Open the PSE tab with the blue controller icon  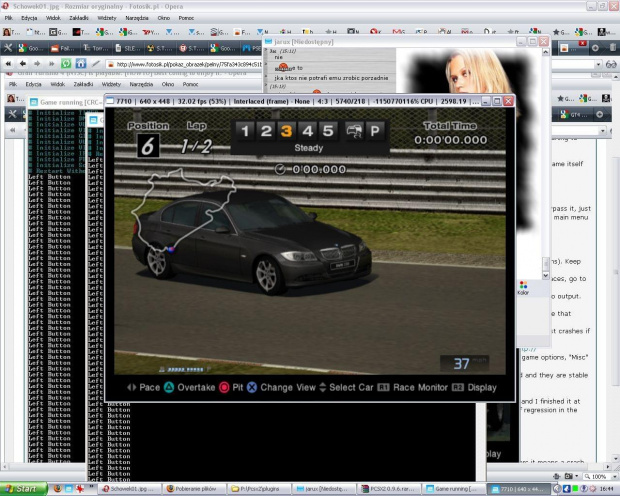point(251,48)
